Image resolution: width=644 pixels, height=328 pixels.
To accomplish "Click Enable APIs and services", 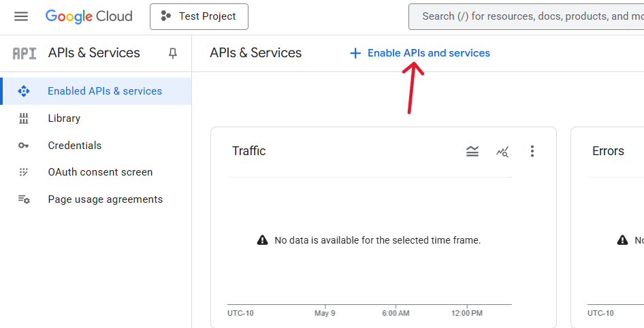I will pos(428,53).
